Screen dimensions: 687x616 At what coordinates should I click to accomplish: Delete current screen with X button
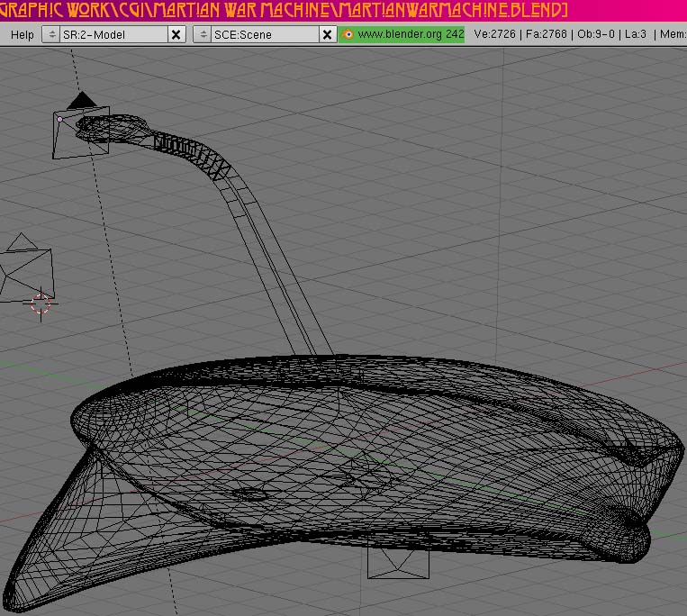(x=176, y=34)
